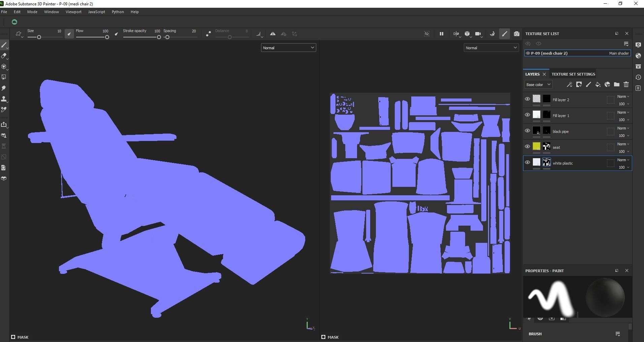Open the 3D viewport Normal channel dropdown

tap(288, 48)
